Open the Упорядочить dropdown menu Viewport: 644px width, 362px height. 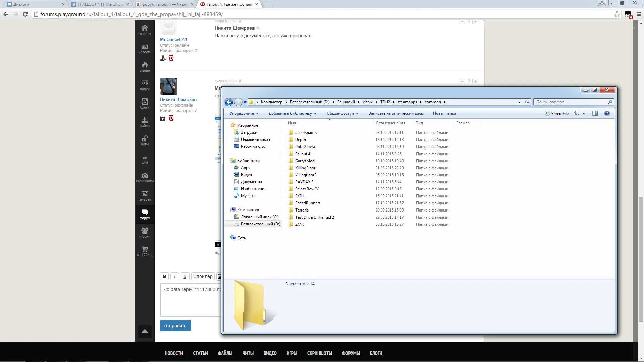[x=244, y=113]
